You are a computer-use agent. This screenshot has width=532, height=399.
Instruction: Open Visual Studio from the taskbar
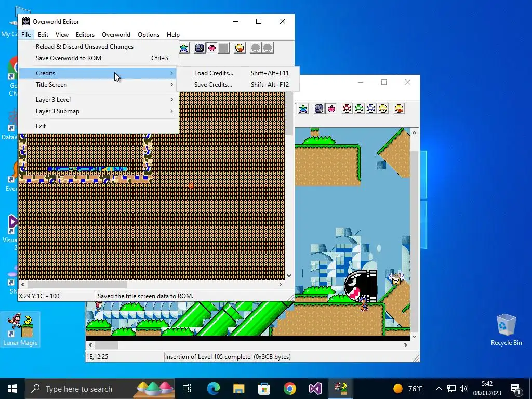pos(315,389)
